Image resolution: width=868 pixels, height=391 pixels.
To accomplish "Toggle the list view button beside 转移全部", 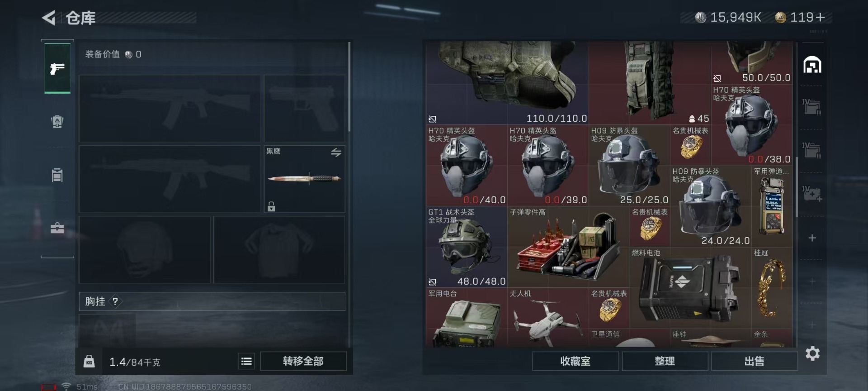I will point(246,361).
